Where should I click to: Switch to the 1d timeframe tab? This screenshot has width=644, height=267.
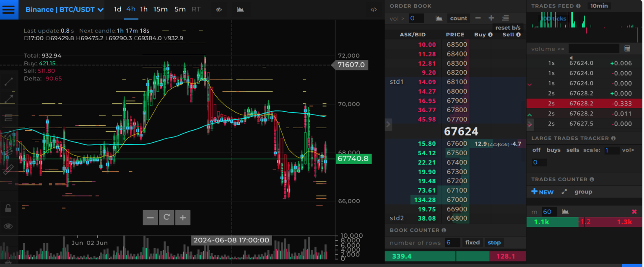pos(118,9)
